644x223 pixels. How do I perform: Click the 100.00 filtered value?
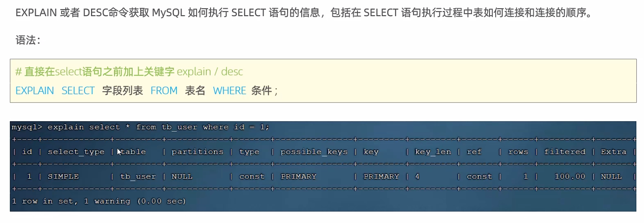[x=570, y=177]
